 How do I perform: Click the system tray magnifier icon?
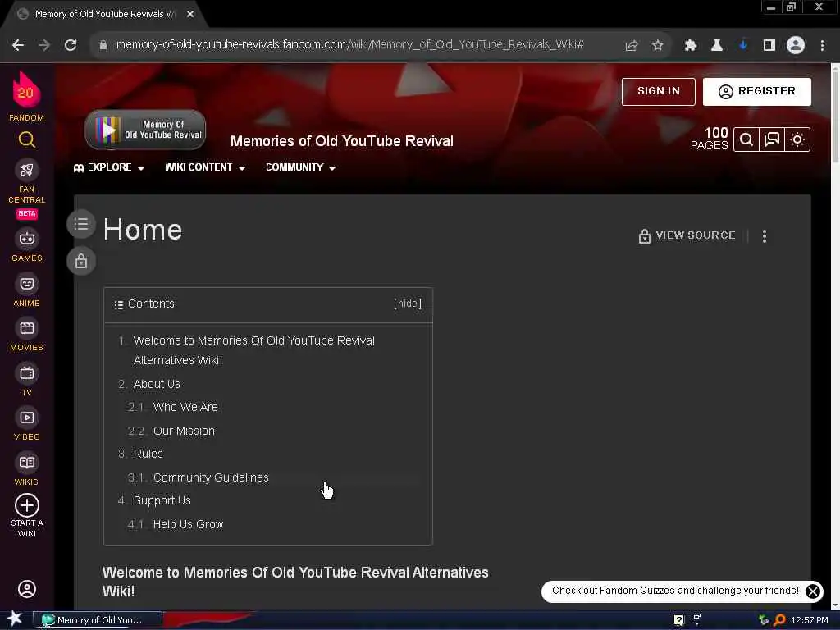click(779, 620)
